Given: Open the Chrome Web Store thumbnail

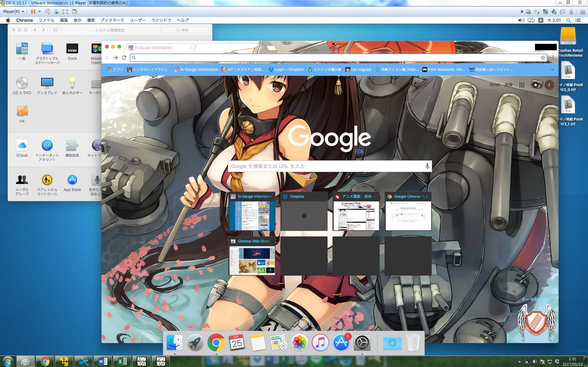Looking at the screenshot, I should click(x=252, y=256).
